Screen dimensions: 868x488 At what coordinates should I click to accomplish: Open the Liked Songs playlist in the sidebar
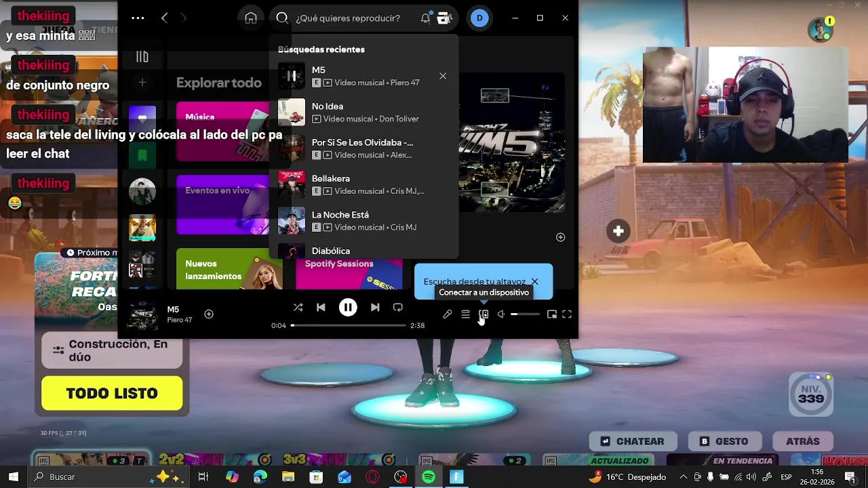pos(142,119)
